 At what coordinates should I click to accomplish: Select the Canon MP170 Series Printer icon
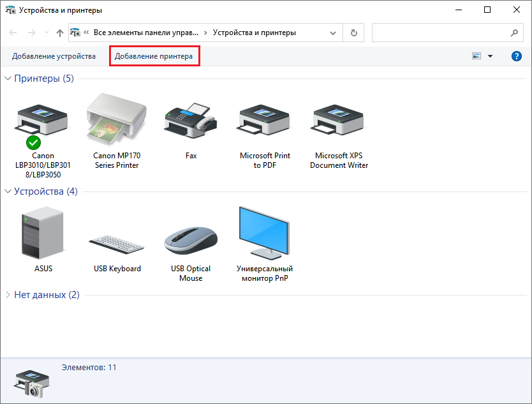116,119
